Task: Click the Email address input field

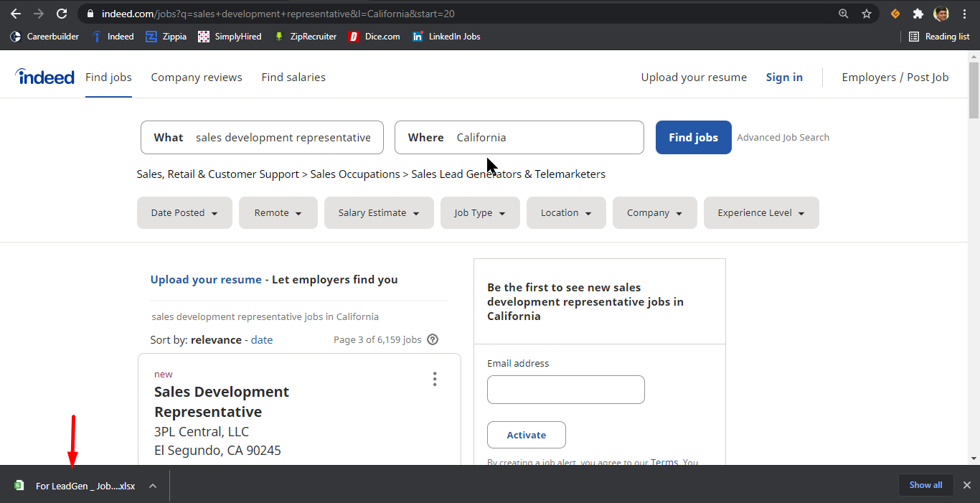Action: pyautogui.click(x=565, y=390)
